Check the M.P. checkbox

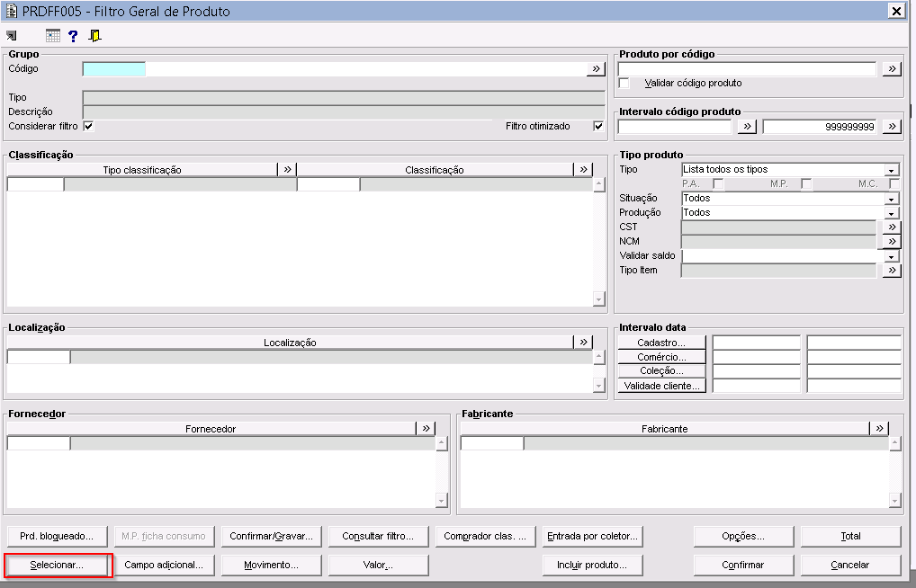pos(807,184)
